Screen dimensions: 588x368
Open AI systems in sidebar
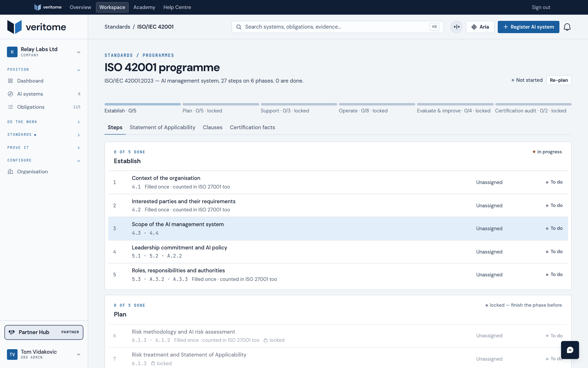44,94
